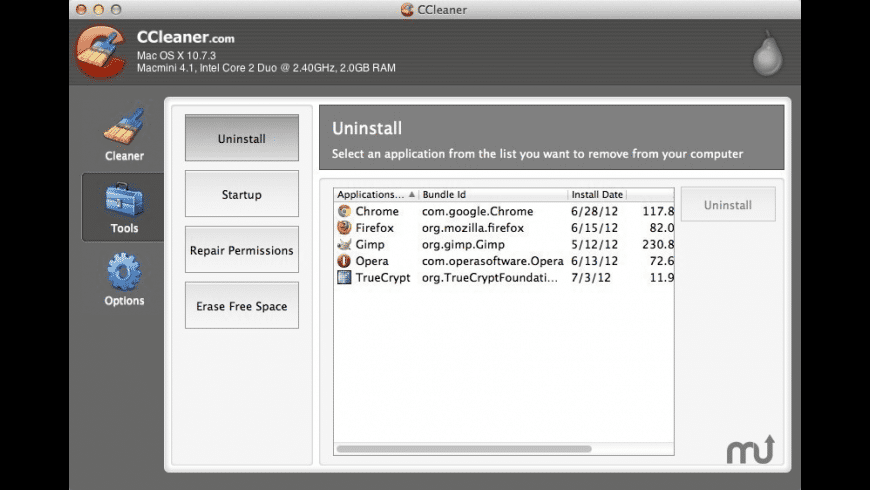Click the TrueCrypt app icon in list
This screenshot has height=490, width=870.
[x=344, y=277]
